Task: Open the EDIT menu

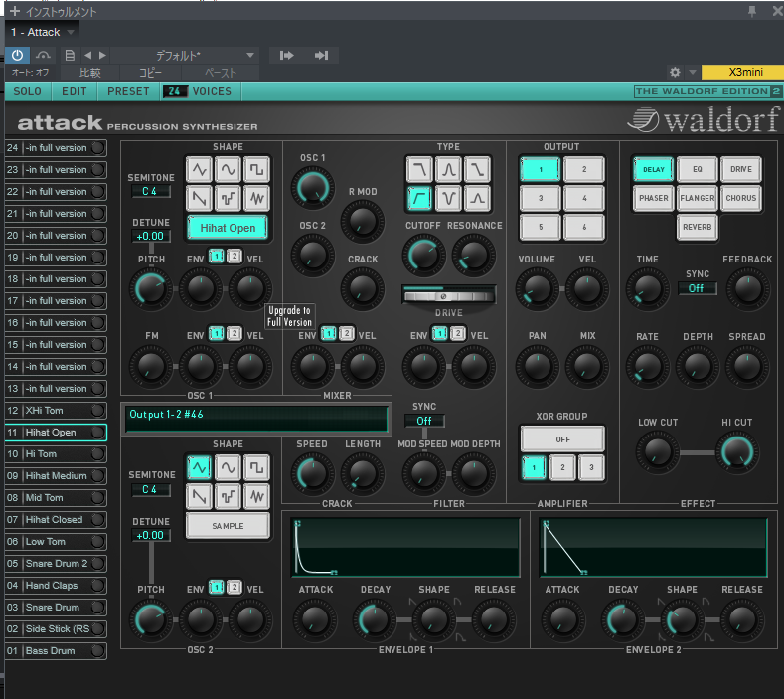Action: (x=75, y=91)
